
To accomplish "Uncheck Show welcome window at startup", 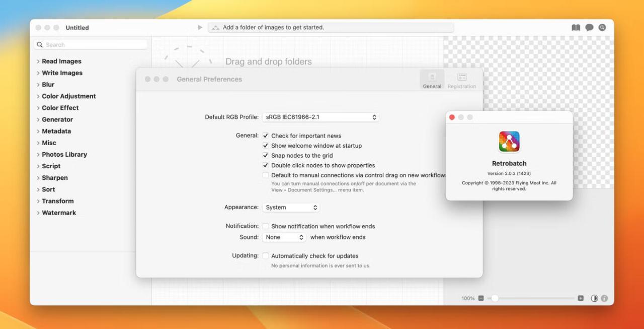I will [266, 146].
